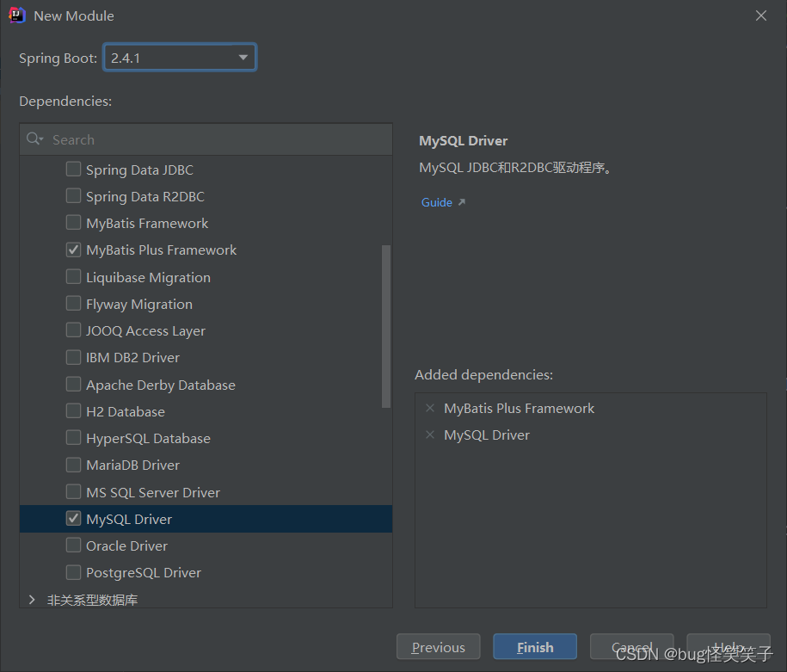787x672 pixels.
Task: Enable the MyBatis Framework checkbox
Action: (73, 223)
